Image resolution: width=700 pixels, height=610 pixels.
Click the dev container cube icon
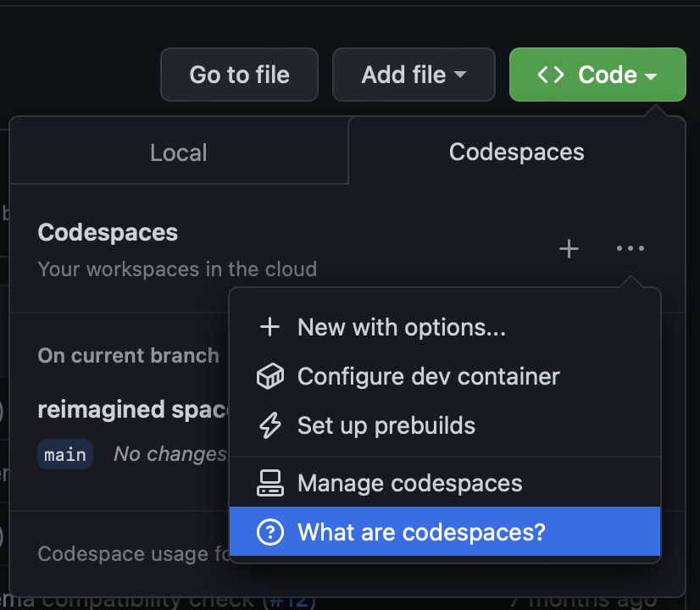[x=270, y=376]
